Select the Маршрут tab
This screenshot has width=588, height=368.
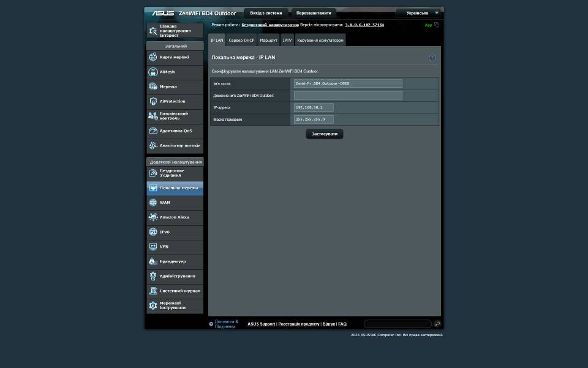click(268, 40)
